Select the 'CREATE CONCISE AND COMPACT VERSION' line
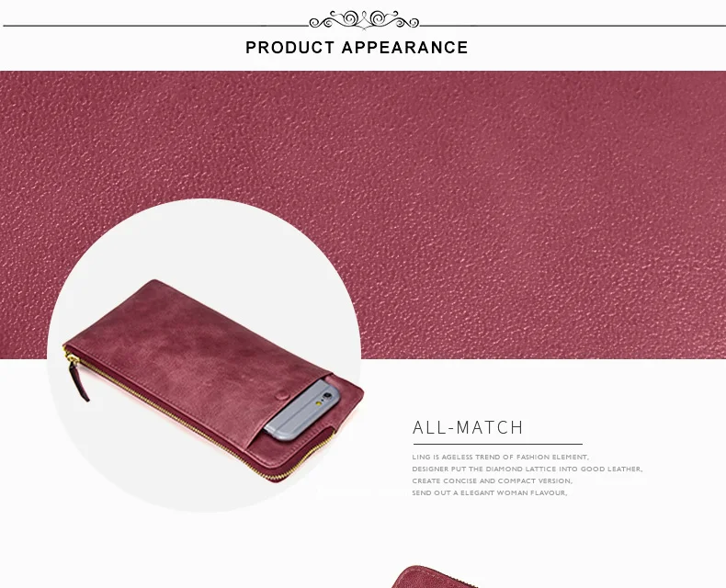 point(493,481)
